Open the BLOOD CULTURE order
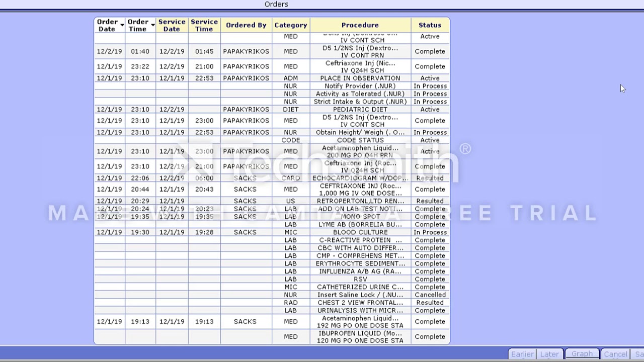Image resolution: width=644 pixels, height=362 pixels. point(360,232)
